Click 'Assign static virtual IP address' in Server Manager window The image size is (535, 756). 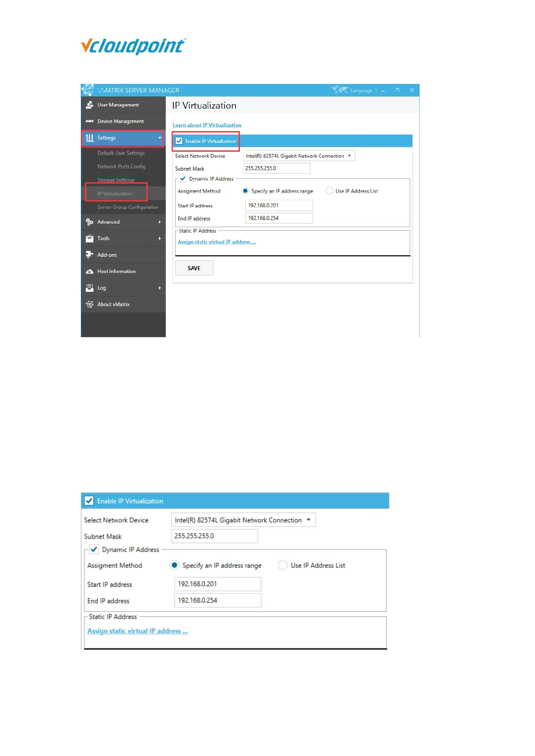pyautogui.click(x=217, y=242)
